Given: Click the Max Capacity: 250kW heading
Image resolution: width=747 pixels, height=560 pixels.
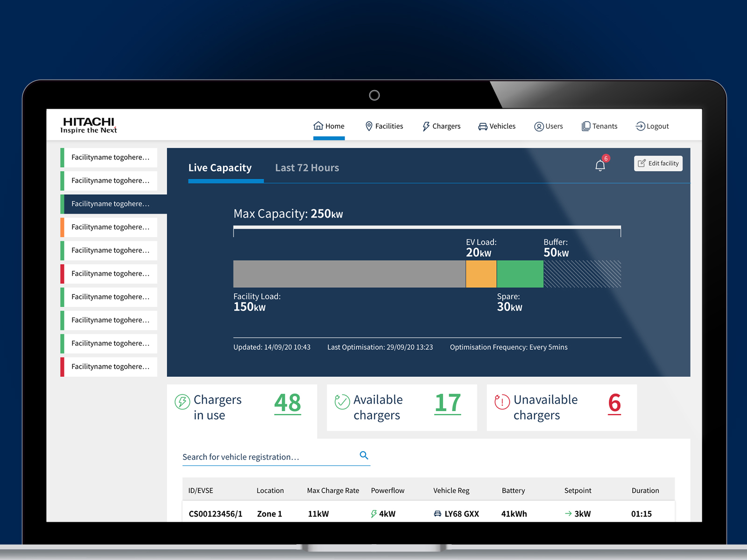Looking at the screenshot, I should (288, 214).
